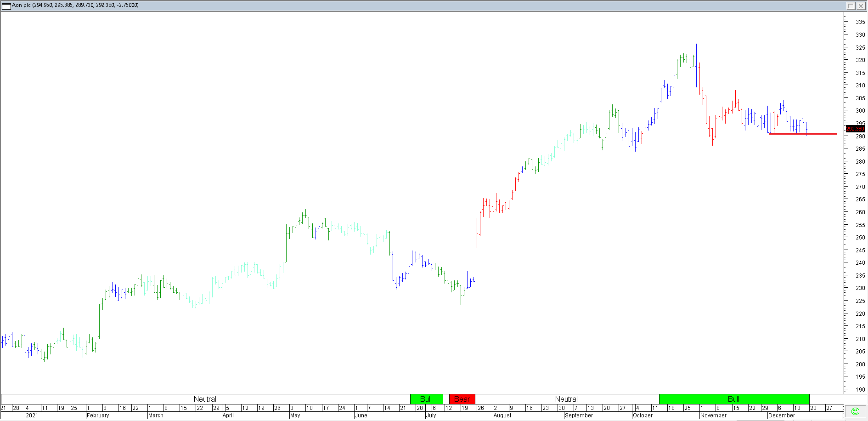Click the 200 price axis label
Image resolution: width=868 pixels, height=421 pixels.
tap(860, 364)
